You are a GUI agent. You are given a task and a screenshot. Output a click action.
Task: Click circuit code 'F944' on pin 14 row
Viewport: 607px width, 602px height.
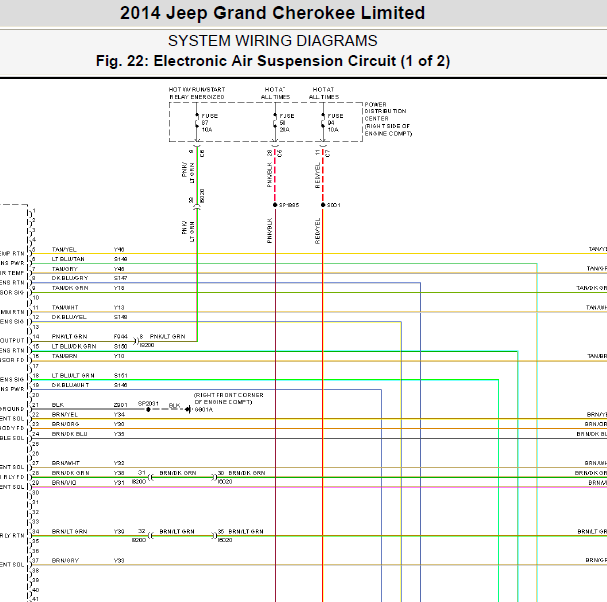coord(120,336)
